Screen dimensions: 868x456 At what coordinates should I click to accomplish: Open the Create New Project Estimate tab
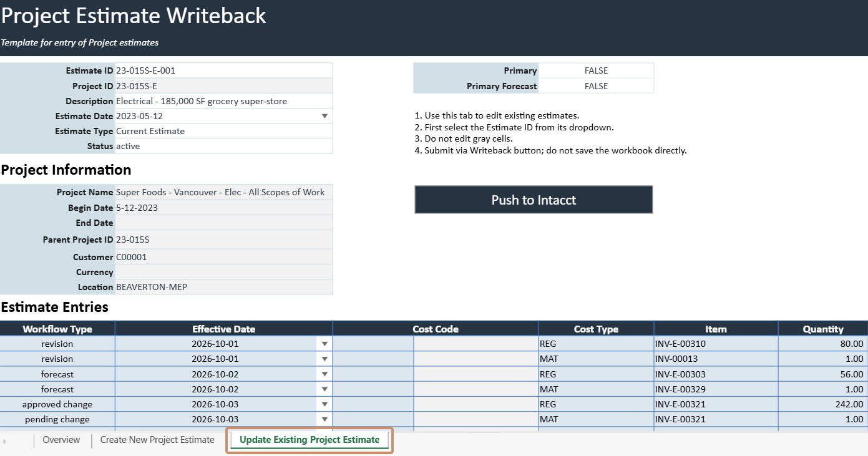[157, 440]
